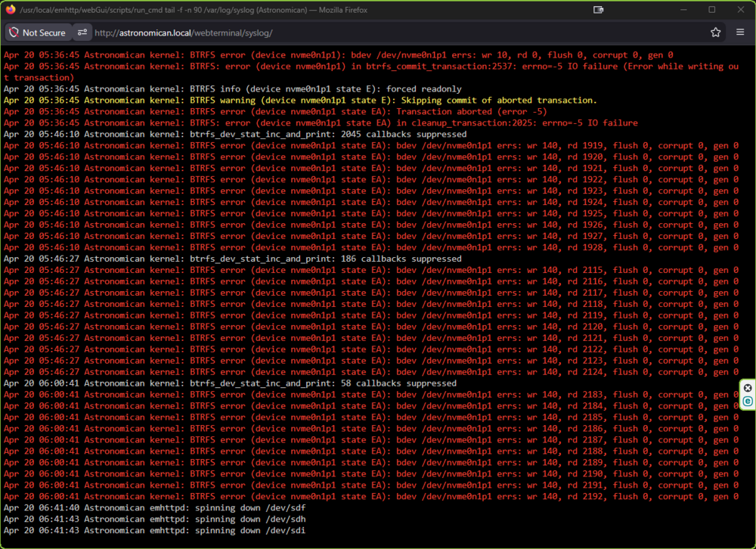Click the error line with 'rd 2124'
This screenshot has width=756, height=549.
371,373
